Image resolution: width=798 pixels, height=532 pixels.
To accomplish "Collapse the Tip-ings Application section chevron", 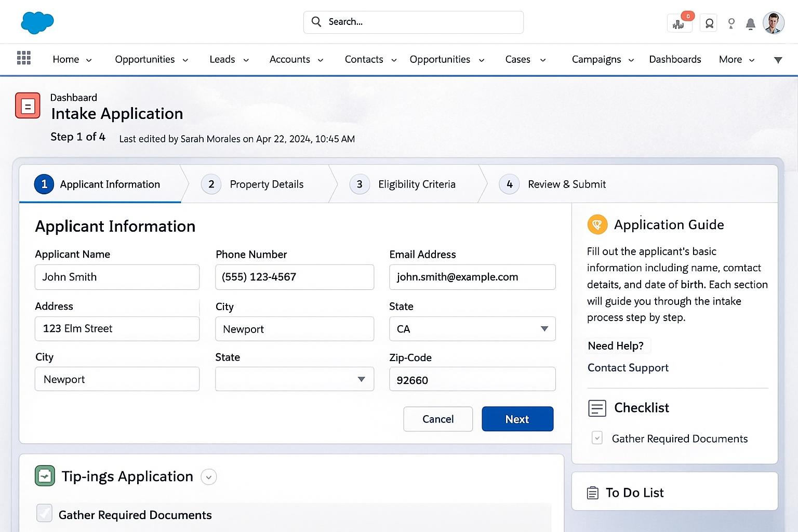I will click(x=209, y=476).
